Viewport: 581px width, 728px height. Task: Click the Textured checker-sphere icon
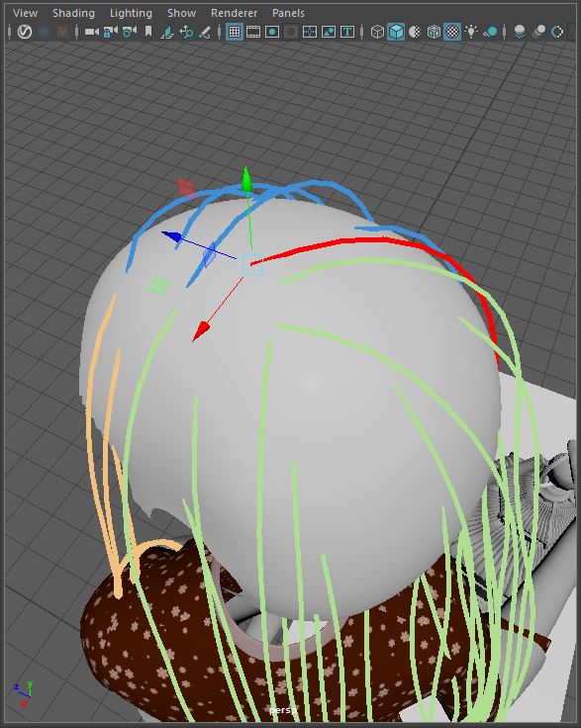pos(452,32)
